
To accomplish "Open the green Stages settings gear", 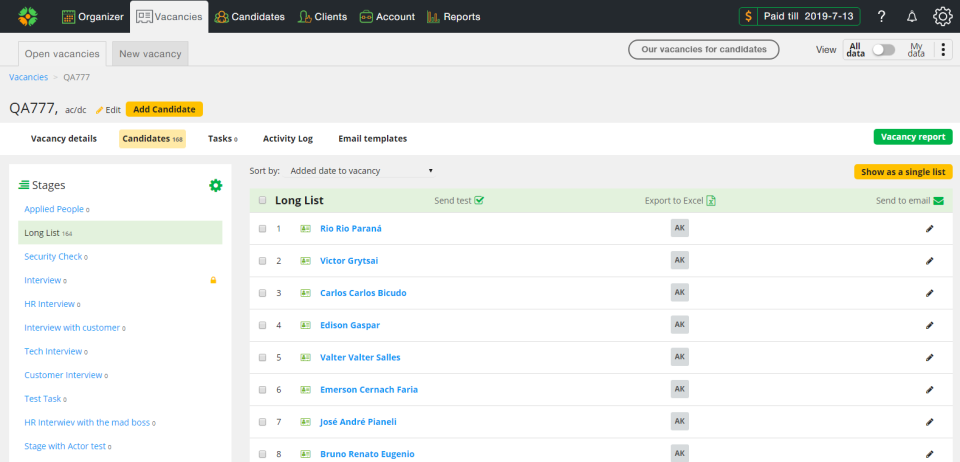I will pos(216,185).
